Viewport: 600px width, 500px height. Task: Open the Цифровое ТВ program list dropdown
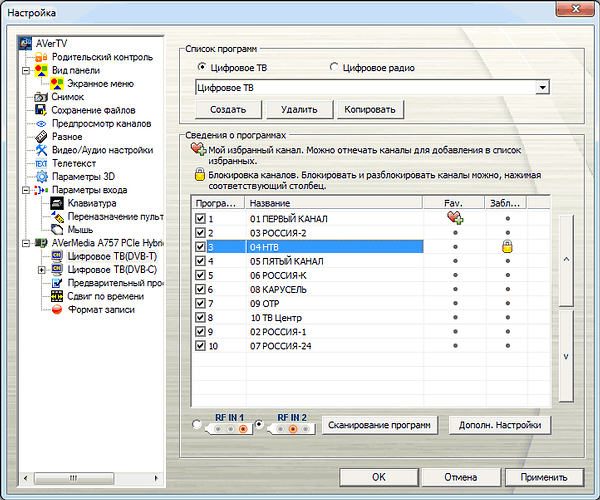point(542,88)
